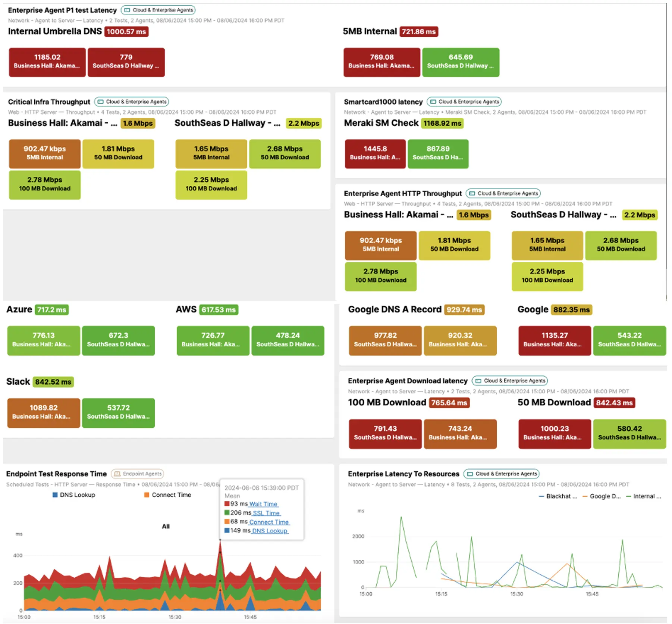This screenshot has height=624, width=672.
Task: Select the 1185.02 Business Hall latency tile
Action: coord(47,62)
